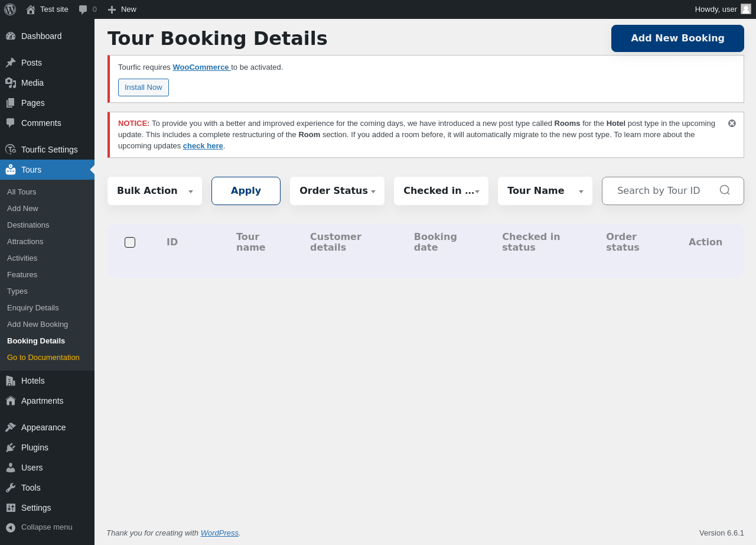Image resolution: width=756 pixels, height=545 pixels.
Task: Open the Tour Name filter dropdown
Action: point(545,191)
